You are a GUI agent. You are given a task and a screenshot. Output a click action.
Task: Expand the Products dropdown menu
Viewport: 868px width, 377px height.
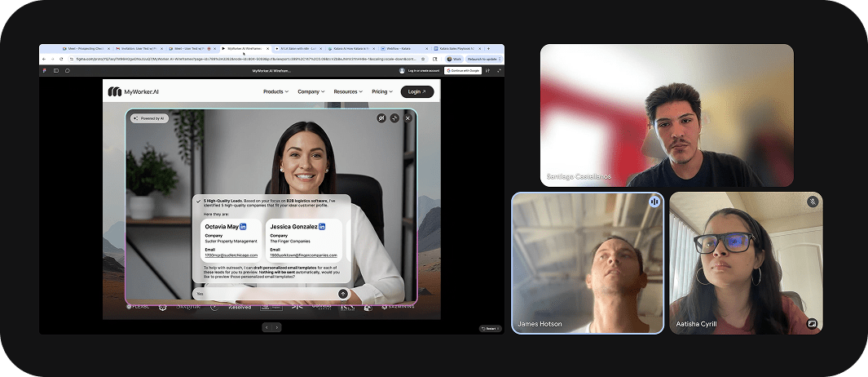click(276, 92)
